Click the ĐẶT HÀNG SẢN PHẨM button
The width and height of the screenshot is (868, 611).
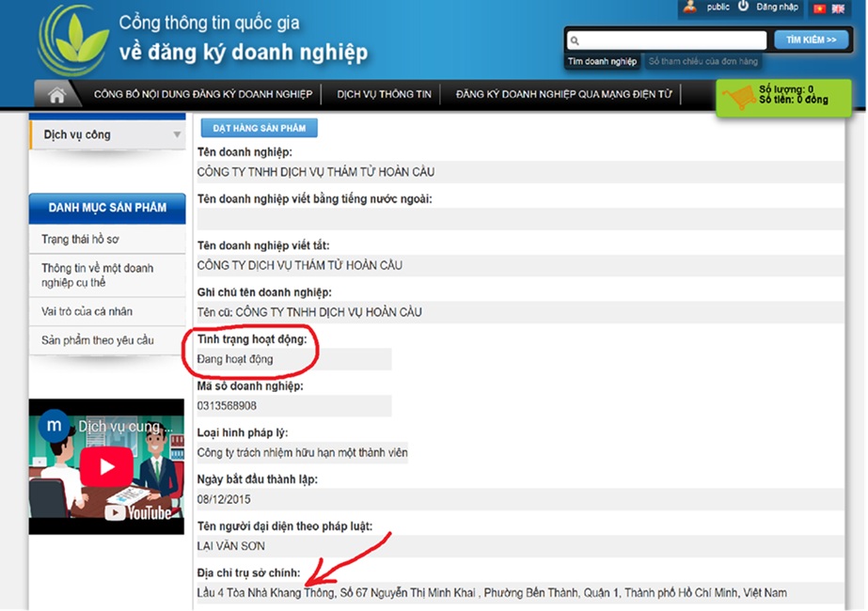coord(259,127)
